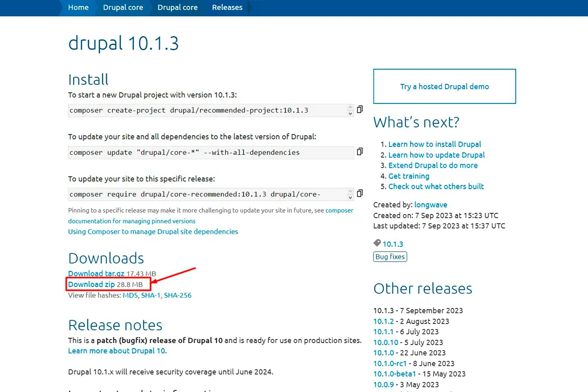The width and height of the screenshot is (588, 392).
Task: View SHA-1 file hash
Action: 150,295
